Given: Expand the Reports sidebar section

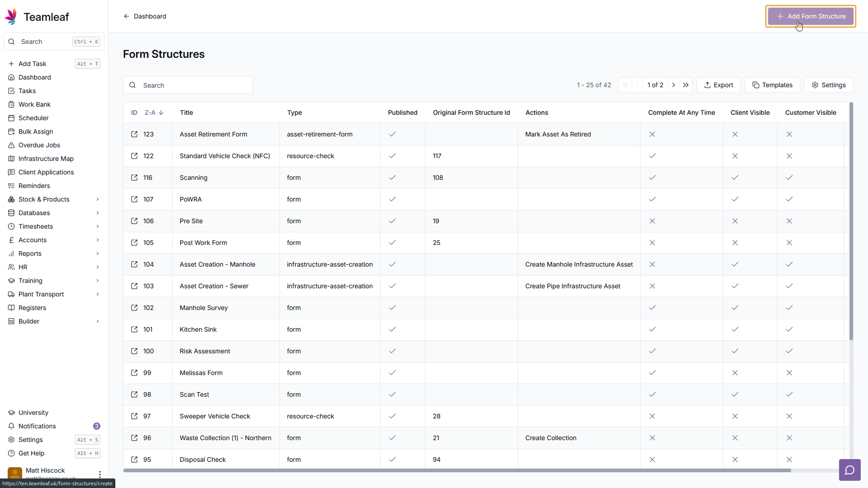Looking at the screenshot, I should pos(98,253).
